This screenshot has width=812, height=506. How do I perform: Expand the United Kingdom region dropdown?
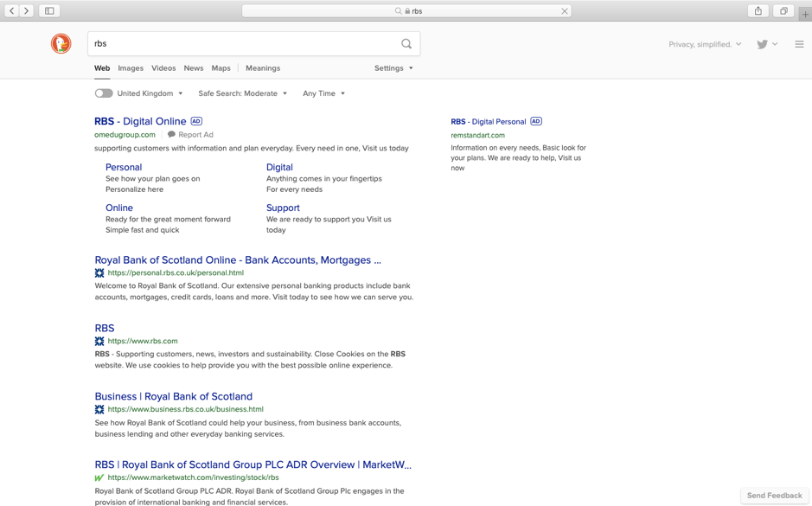pos(150,93)
